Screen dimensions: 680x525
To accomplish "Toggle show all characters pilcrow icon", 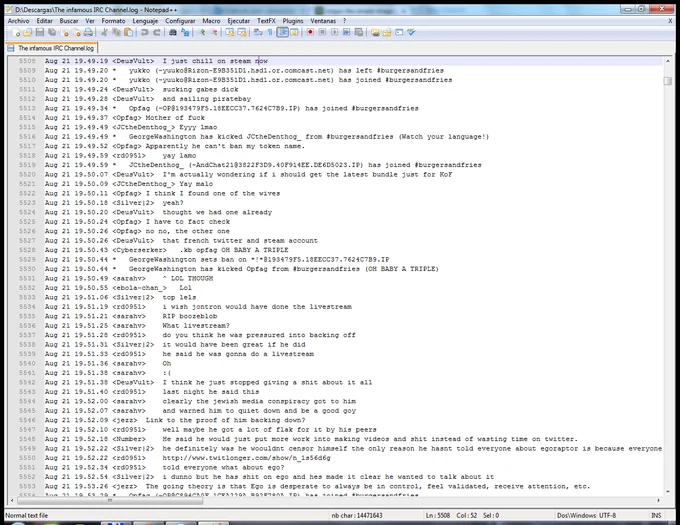I will coord(270,32).
